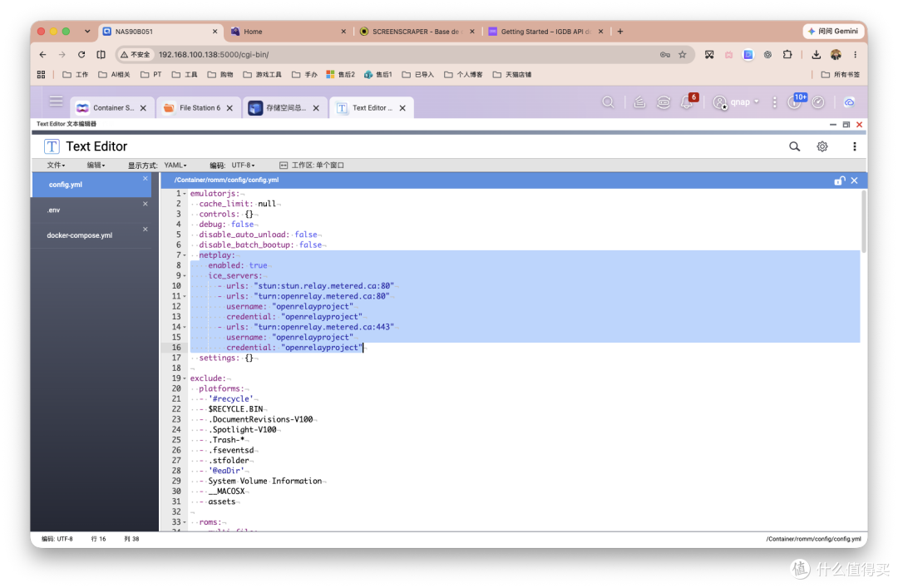Open the YAML display mode dropdown
Viewport: 898px width, 588px height.
[175, 165]
